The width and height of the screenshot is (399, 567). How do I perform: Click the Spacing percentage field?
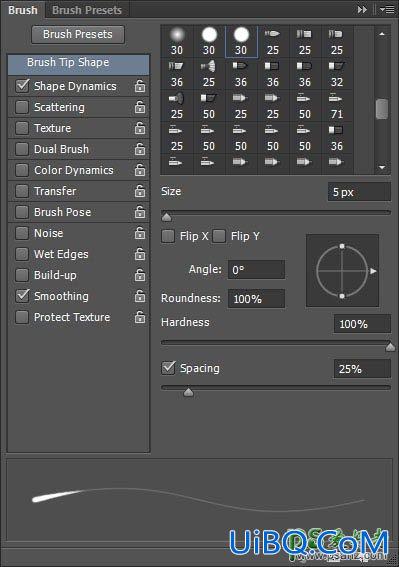tap(362, 369)
